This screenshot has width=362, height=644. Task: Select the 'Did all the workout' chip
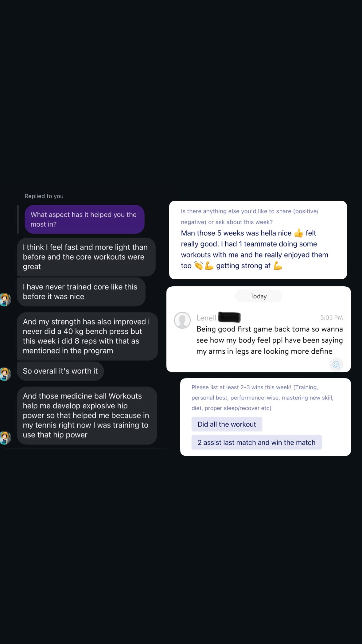point(227,424)
